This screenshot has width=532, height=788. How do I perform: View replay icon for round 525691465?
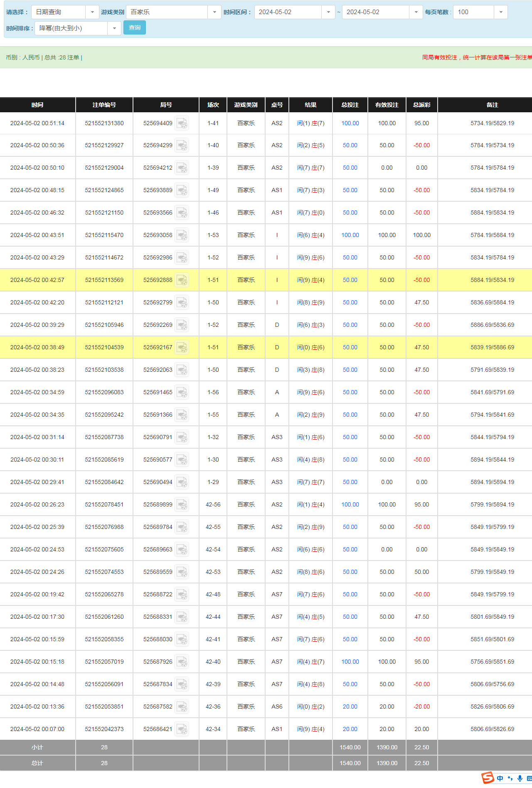[x=182, y=393]
